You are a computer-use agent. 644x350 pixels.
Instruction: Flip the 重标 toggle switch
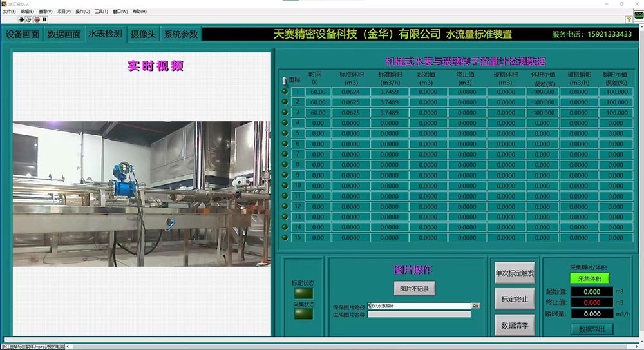tap(284, 81)
